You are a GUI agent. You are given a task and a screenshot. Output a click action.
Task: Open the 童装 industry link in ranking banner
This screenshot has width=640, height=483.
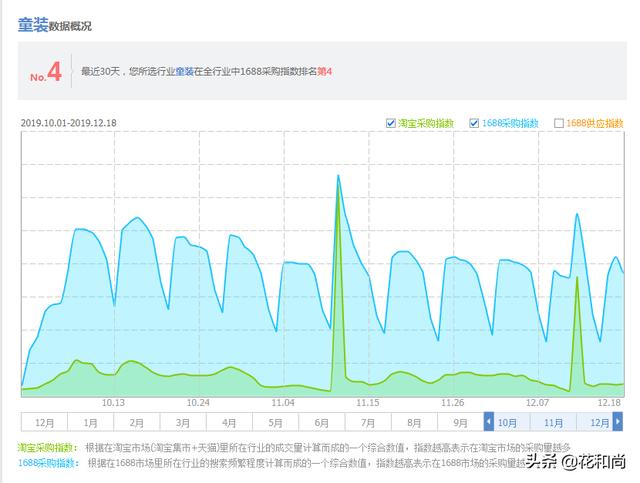(x=184, y=71)
